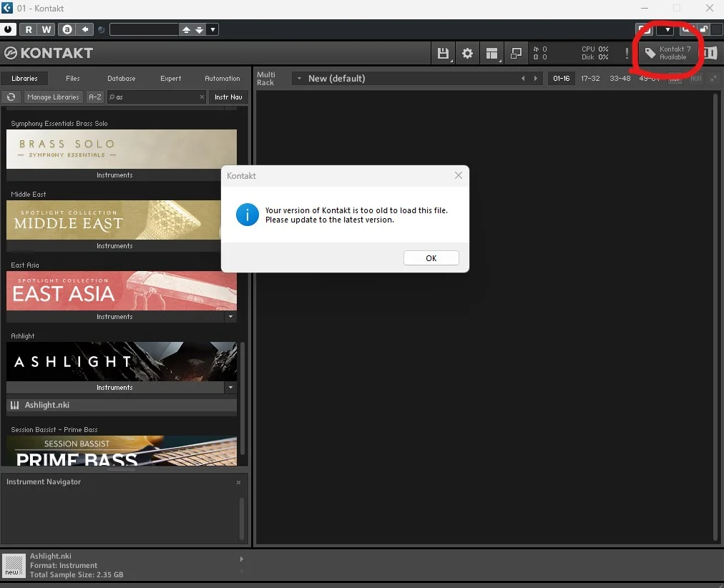
Task: Open Middle East library banner
Action: click(113, 220)
